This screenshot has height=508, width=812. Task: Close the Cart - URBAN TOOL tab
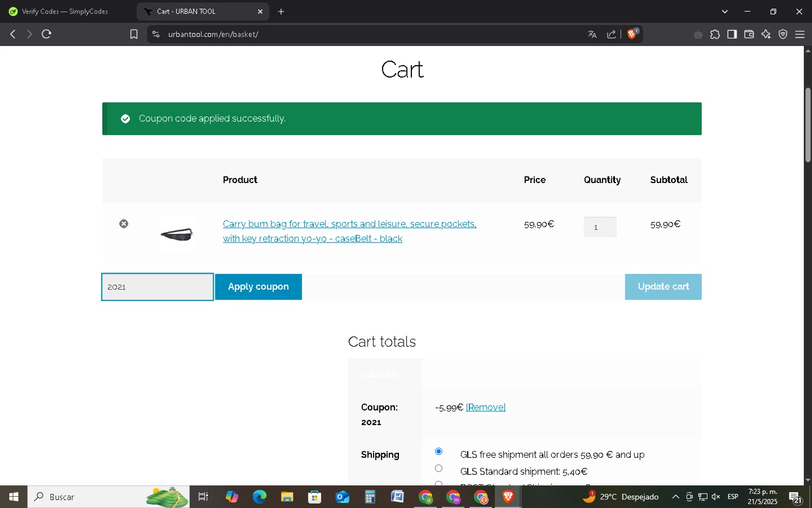point(260,11)
